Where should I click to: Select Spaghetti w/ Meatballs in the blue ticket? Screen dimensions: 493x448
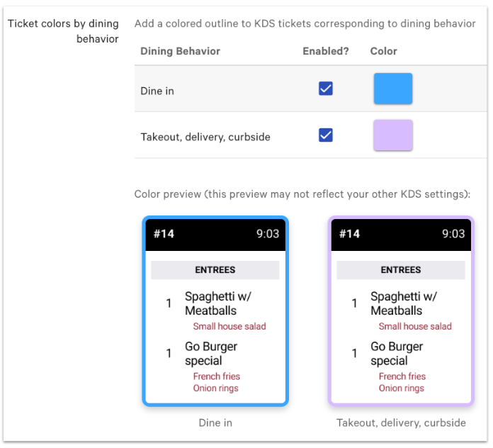coord(218,303)
